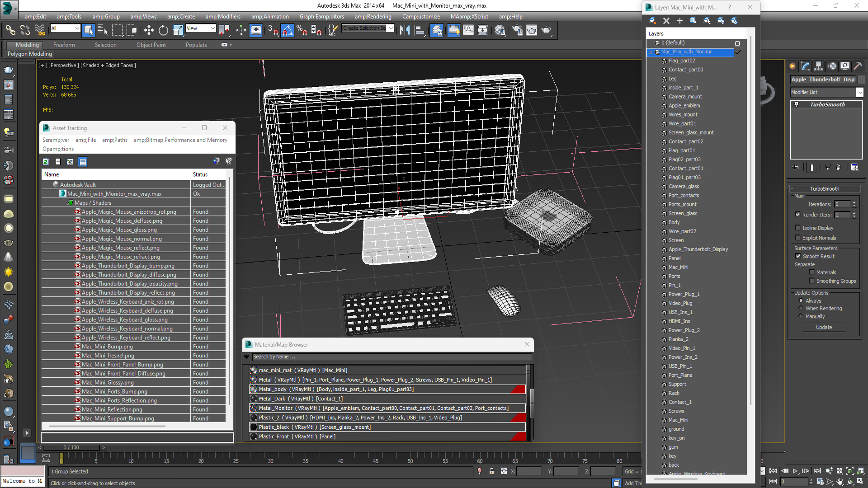Click the Go to End playback button
Screen dimensions: 868x488
[x=817, y=471]
